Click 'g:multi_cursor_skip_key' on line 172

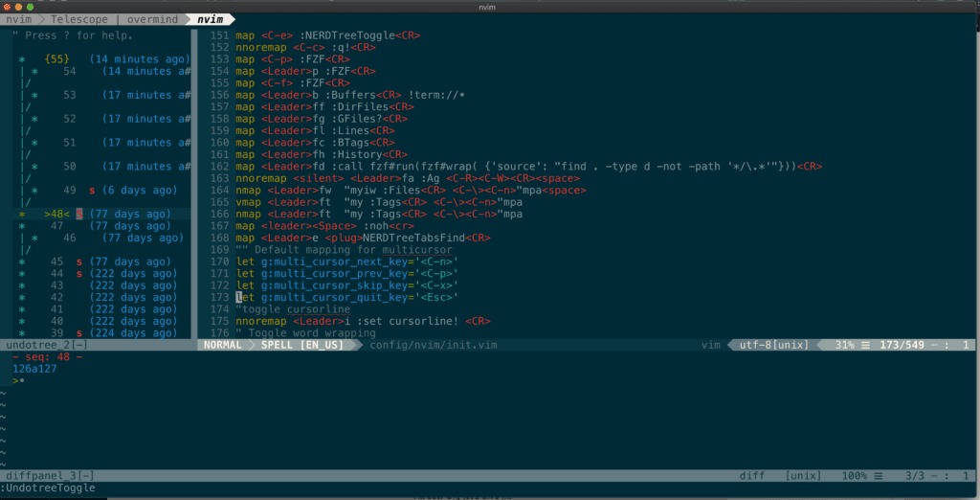[334, 285]
